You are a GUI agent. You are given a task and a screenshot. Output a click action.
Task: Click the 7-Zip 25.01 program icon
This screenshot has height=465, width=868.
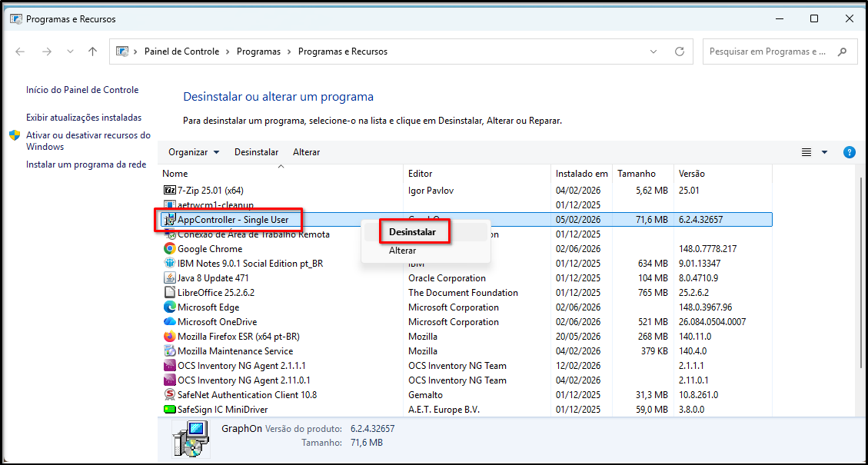170,191
